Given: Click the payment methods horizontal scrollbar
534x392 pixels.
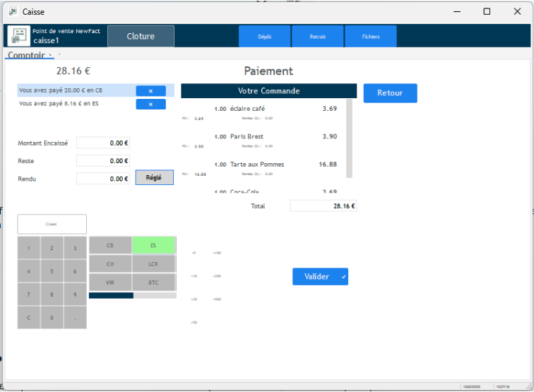Looking at the screenshot, I should (x=133, y=296).
